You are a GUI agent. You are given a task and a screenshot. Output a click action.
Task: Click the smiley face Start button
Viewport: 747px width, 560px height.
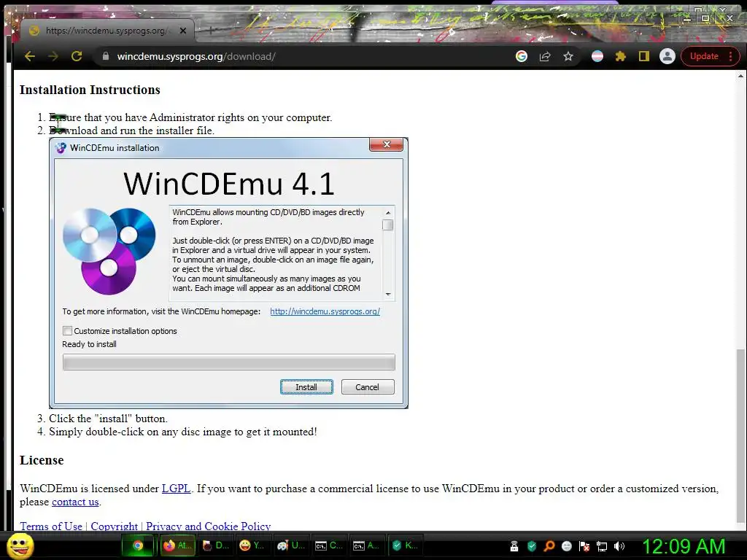click(x=20, y=545)
